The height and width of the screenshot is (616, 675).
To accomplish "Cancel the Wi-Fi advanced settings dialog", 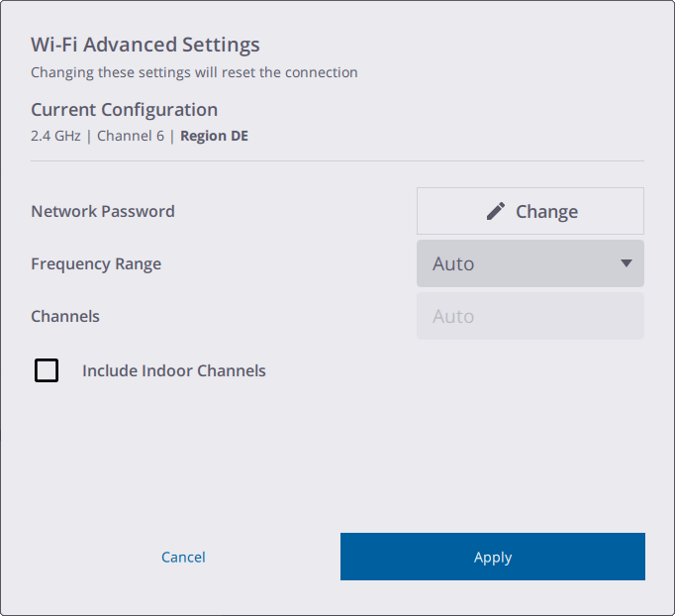I will pos(183,557).
